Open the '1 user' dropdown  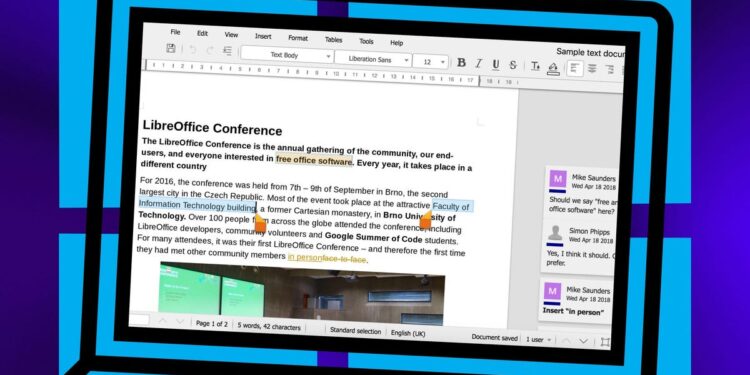pyautogui.click(x=539, y=340)
